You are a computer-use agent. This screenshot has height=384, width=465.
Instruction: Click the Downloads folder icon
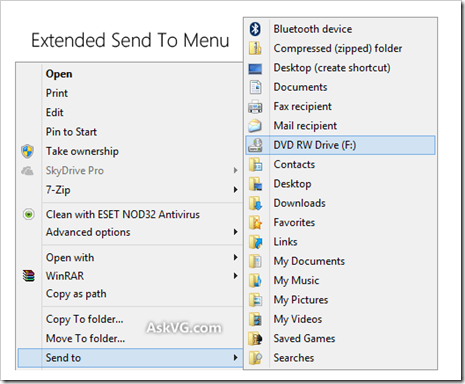click(256, 203)
